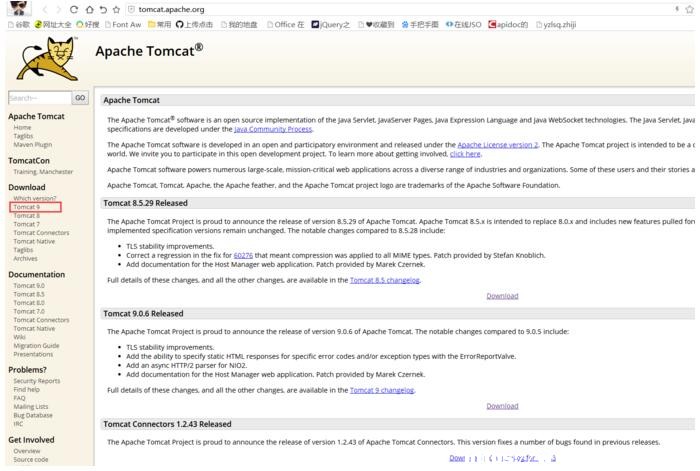The height and width of the screenshot is (471, 700).
Task: Open the 网址大全 bookmark
Action: (x=53, y=25)
